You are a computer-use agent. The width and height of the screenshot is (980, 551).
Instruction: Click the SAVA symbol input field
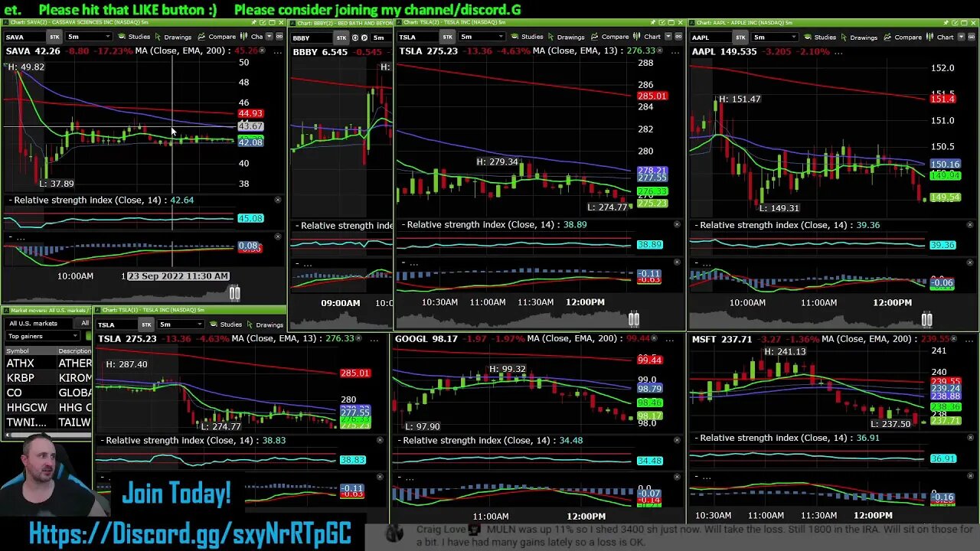click(x=24, y=37)
